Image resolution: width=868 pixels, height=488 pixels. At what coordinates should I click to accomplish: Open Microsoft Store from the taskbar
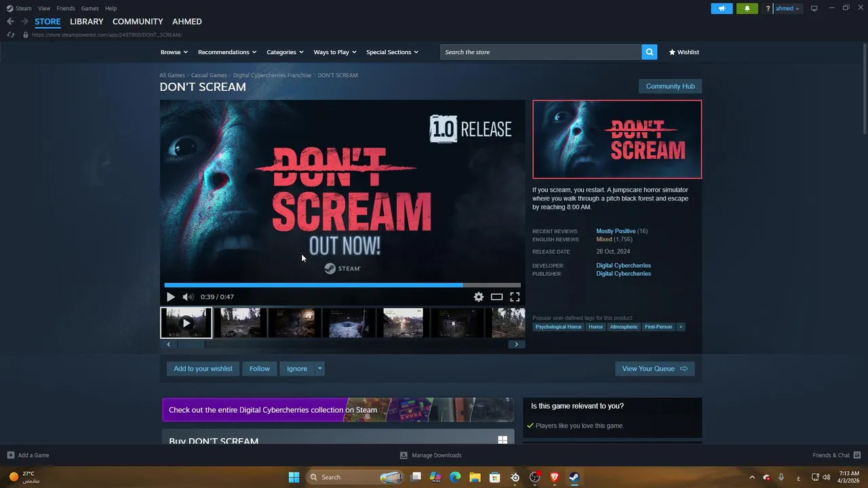(495, 477)
